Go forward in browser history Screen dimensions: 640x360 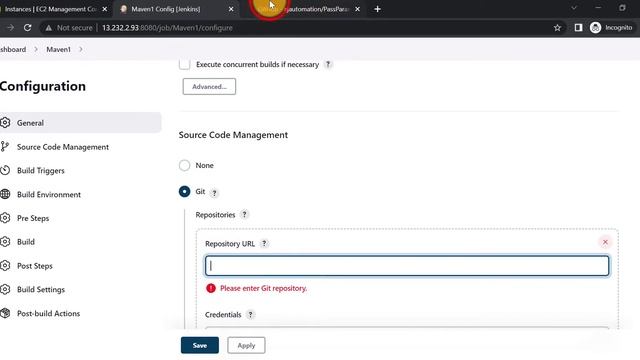click(10, 28)
